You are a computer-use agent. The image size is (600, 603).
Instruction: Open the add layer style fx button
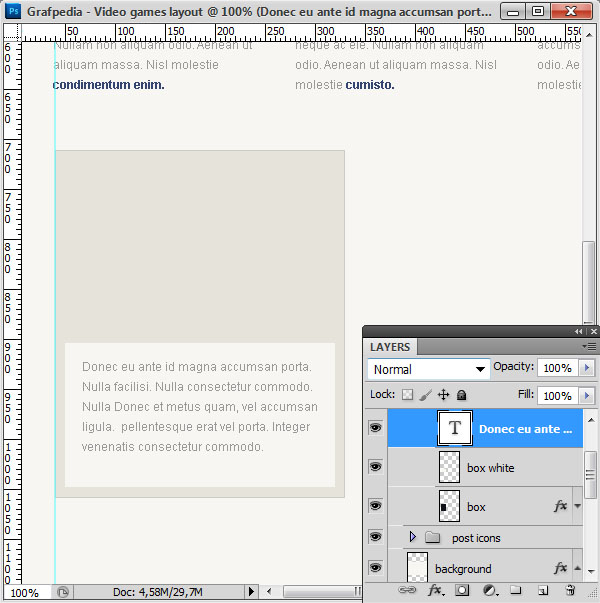click(437, 590)
